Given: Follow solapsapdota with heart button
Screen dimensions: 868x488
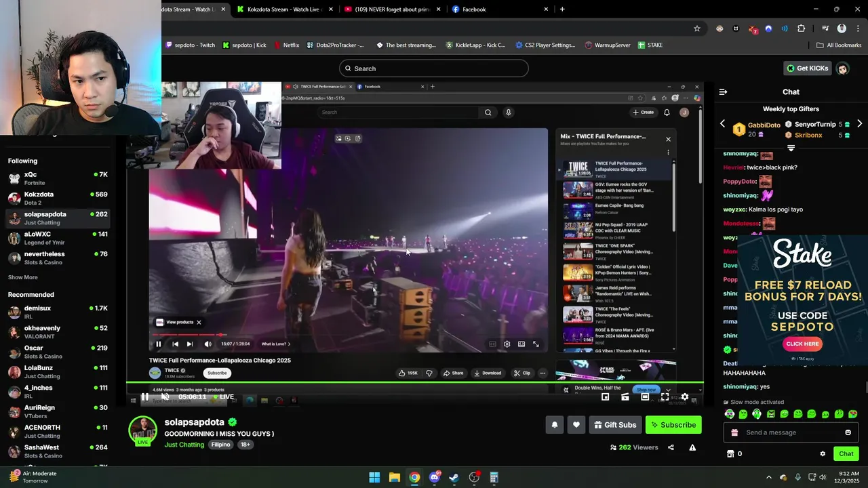Looking at the screenshot, I should click(x=576, y=425).
